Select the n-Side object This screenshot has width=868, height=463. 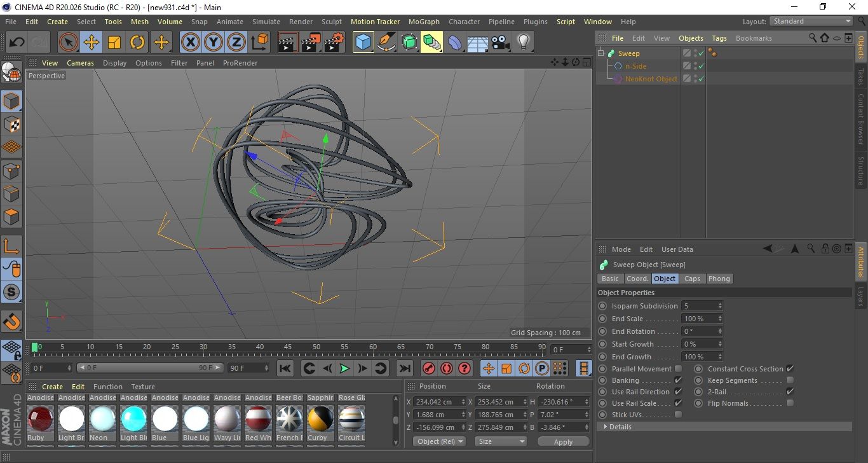[x=635, y=66]
